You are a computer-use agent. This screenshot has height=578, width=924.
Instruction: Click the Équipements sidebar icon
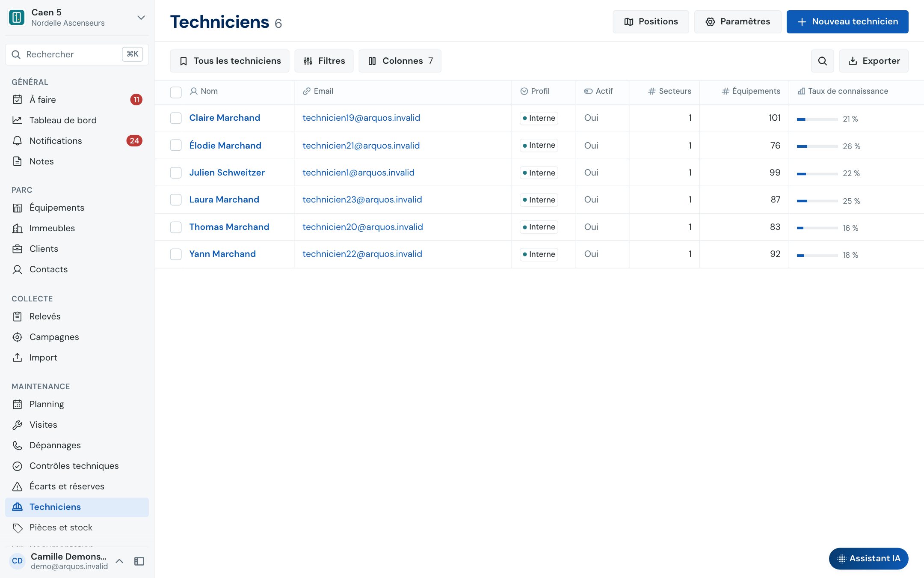(17, 208)
